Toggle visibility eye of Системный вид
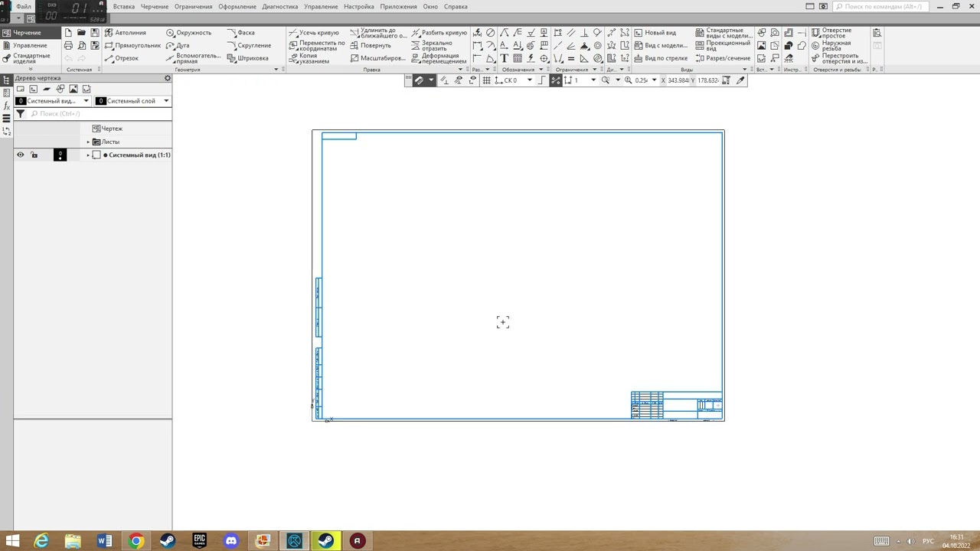The width and height of the screenshot is (980, 551). [x=21, y=155]
